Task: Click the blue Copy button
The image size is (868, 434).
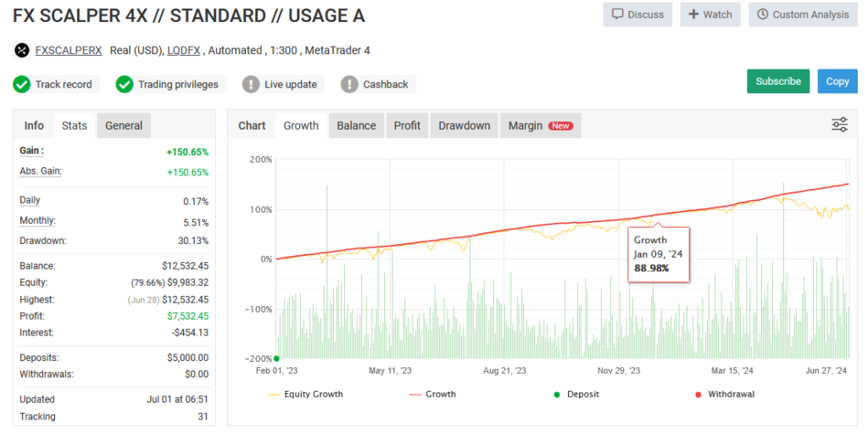Action: [x=837, y=81]
